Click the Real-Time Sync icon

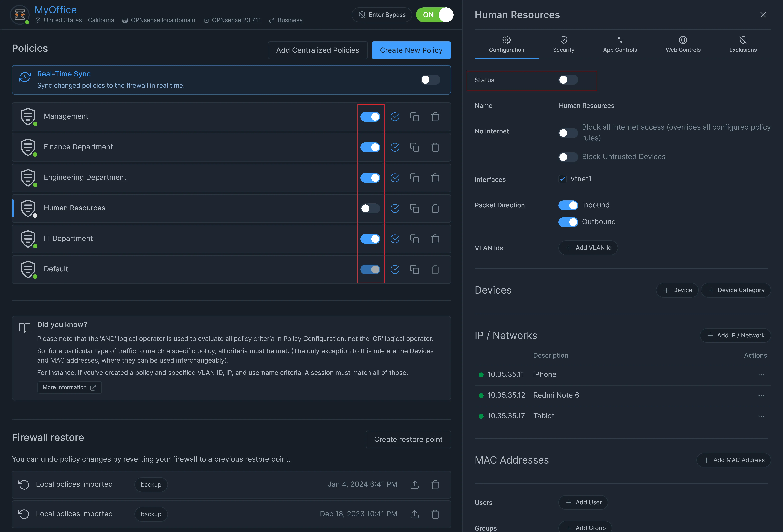coord(25,77)
